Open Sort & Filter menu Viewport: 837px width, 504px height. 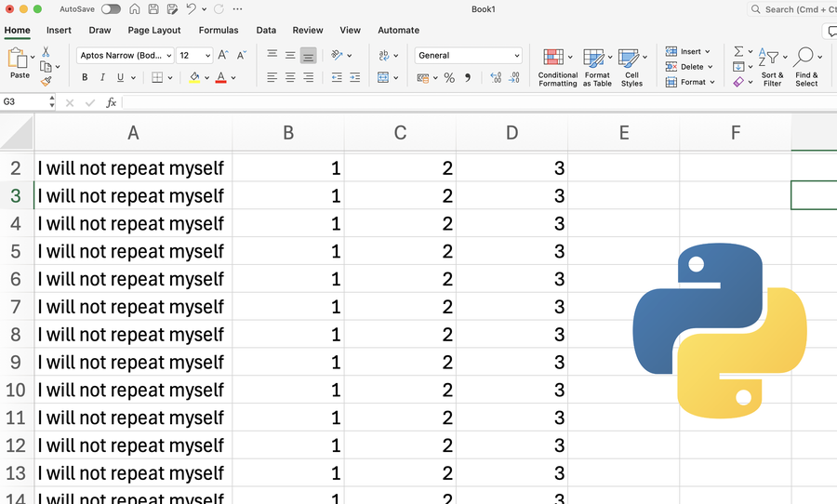tap(773, 67)
